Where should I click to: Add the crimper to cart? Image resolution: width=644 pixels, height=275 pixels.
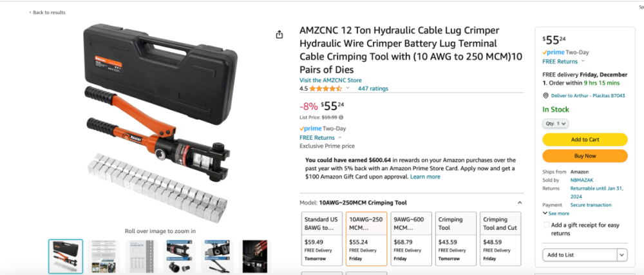click(x=584, y=140)
